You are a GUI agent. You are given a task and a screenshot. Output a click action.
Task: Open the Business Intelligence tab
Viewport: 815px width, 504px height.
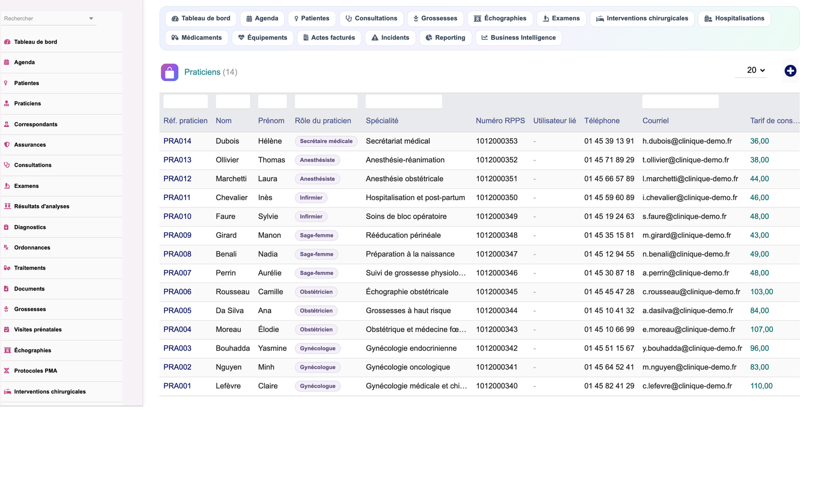519,38
